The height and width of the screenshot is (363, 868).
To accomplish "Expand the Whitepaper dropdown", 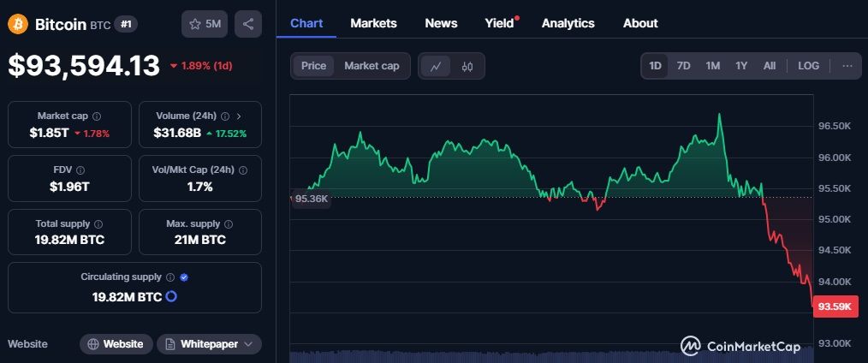I will coord(209,344).
